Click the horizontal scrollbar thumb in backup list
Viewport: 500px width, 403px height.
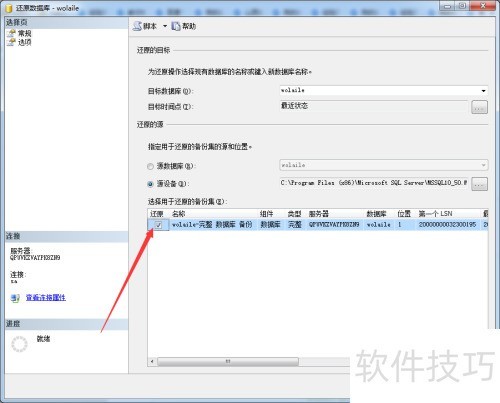(228, 361)
